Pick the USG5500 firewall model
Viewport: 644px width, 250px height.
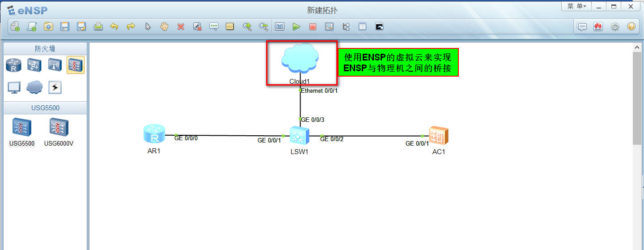(x=21, y=132)
